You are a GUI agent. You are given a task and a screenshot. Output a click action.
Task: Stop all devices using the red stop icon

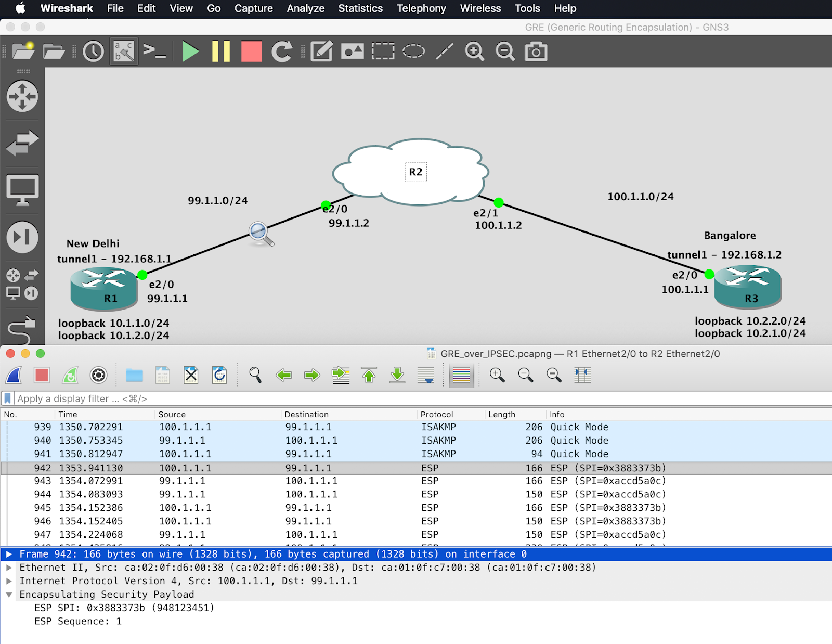coord(251,51)
